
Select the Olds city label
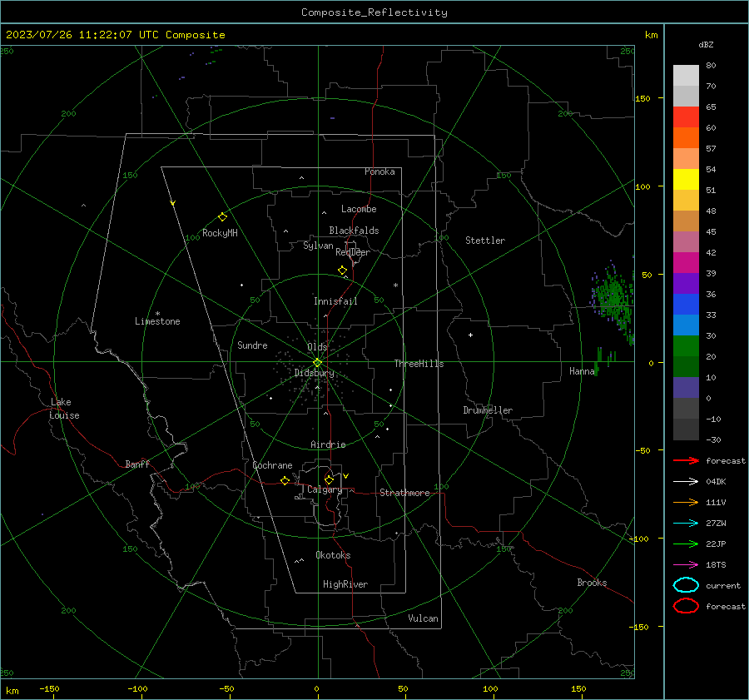coord(317,347)
